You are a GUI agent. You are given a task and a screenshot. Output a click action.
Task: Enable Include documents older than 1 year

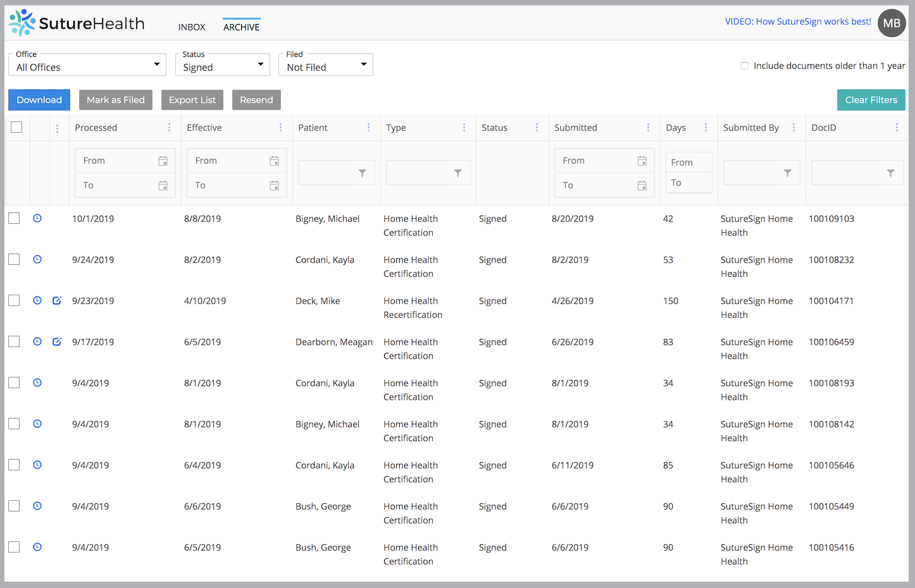coord(745,66)
